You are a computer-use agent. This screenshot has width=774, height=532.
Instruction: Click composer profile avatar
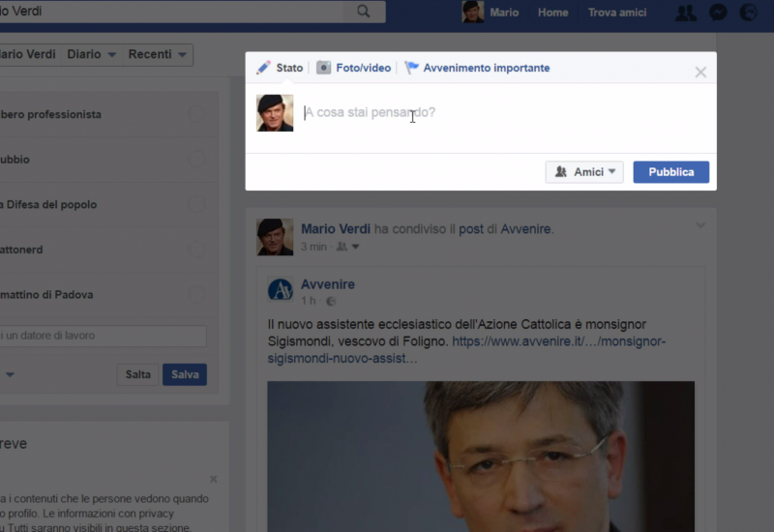(x=275, y=113)
